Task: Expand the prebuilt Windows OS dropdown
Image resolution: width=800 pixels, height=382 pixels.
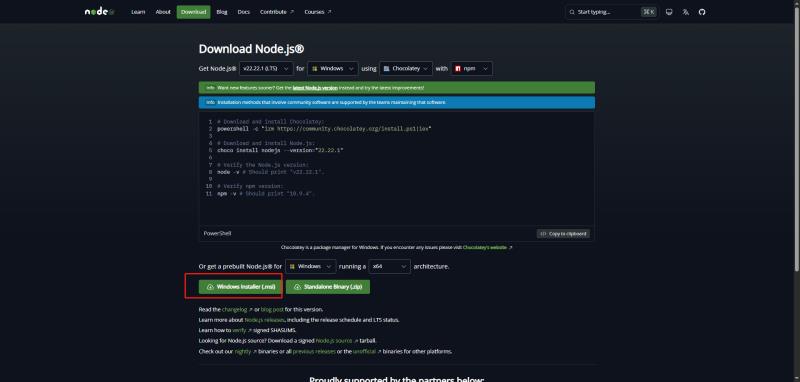Action: point(311,266)
